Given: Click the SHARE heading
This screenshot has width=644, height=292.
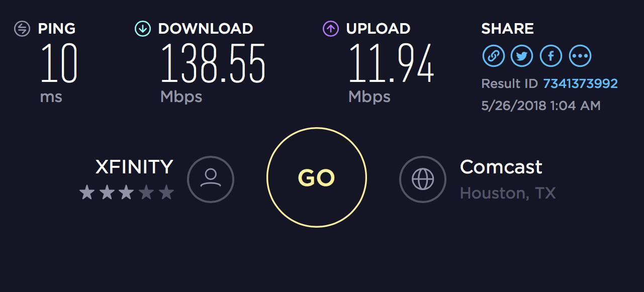Looking at the screenshot, I should [507, 29].
